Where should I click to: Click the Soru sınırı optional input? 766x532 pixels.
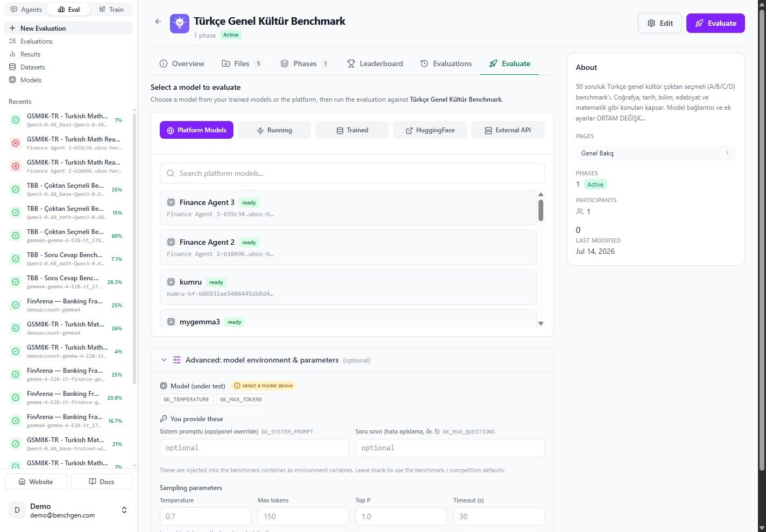450,448
